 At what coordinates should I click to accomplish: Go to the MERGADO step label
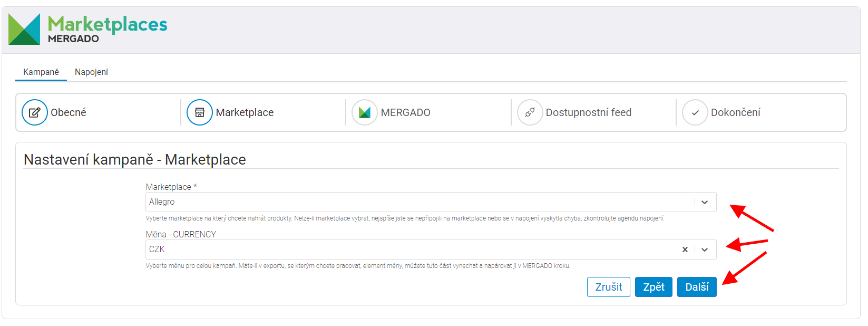tap(405, 112)
